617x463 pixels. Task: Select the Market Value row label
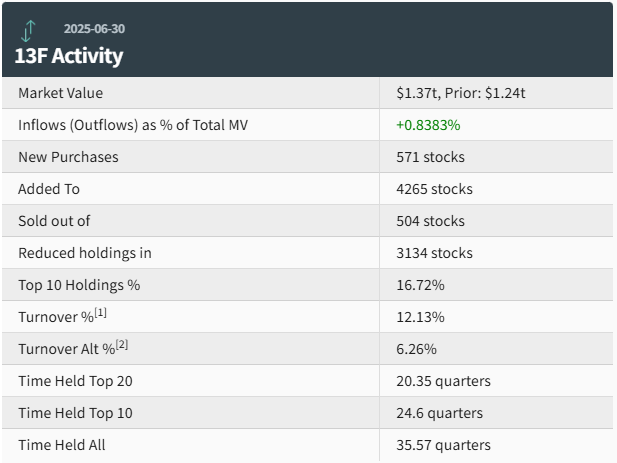pos(60,93)
